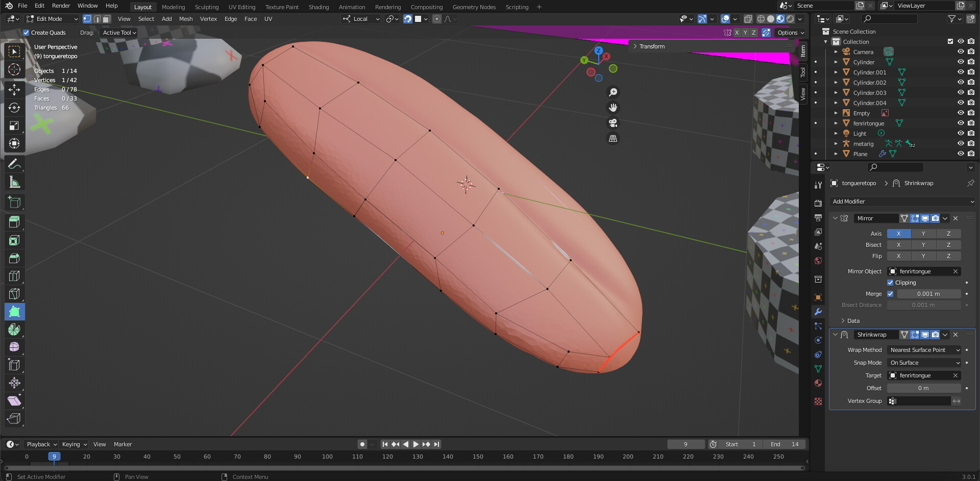Select the Measure tool in toolbar
Screen dimensions: 980x481
14,182
